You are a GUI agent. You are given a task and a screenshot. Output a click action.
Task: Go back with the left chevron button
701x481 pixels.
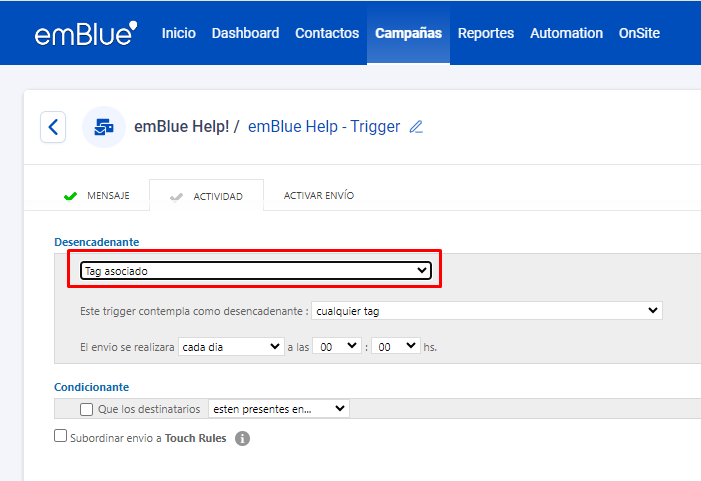pos(53,127)
